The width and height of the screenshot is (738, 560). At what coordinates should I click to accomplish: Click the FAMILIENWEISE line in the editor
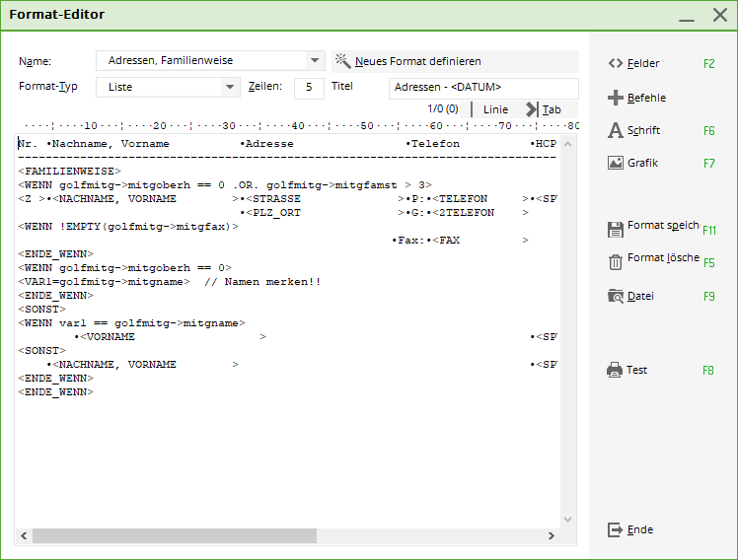click(69, 172)
